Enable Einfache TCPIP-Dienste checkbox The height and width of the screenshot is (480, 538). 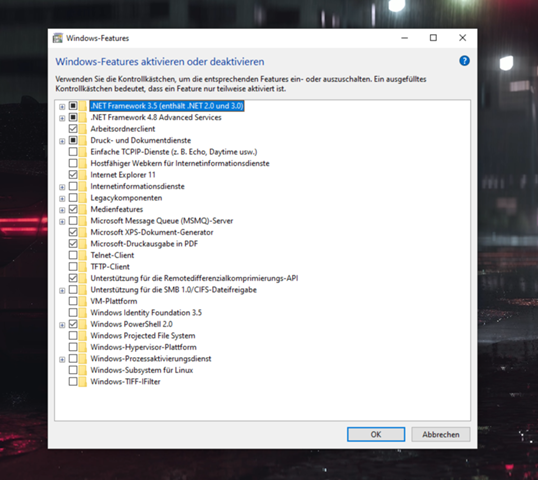(73, 152)
